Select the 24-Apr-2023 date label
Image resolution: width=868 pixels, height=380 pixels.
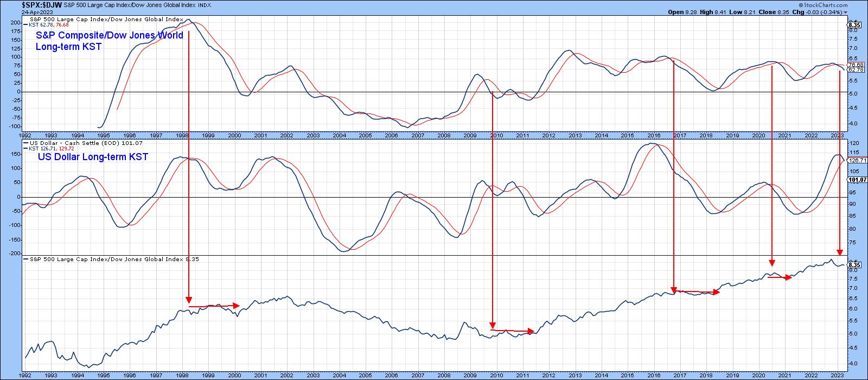click(36, 11)
